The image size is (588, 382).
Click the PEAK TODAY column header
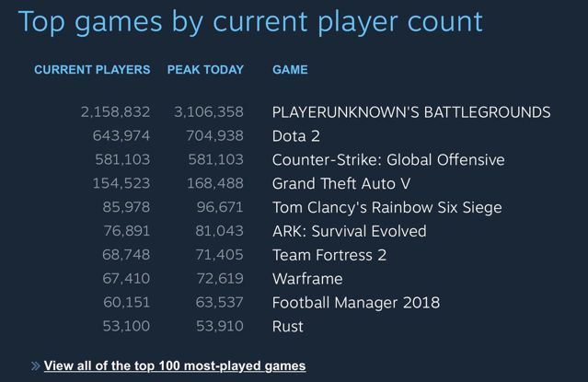[205, 69]
